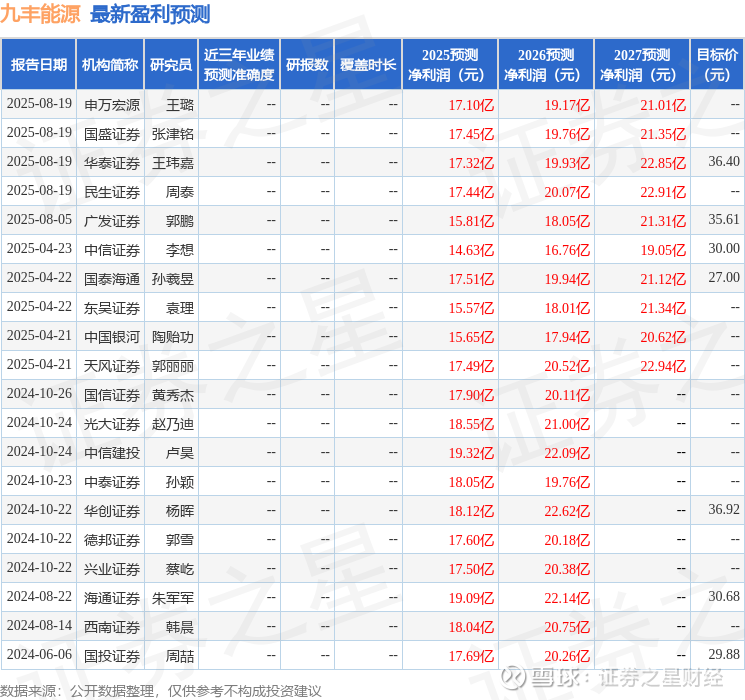Click researcher name 王璐

click(180, 105)
